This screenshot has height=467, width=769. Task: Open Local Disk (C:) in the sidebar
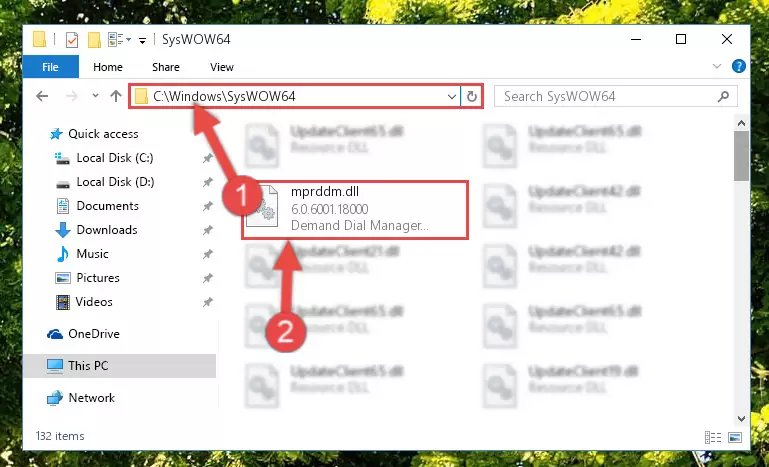point(115,158)
